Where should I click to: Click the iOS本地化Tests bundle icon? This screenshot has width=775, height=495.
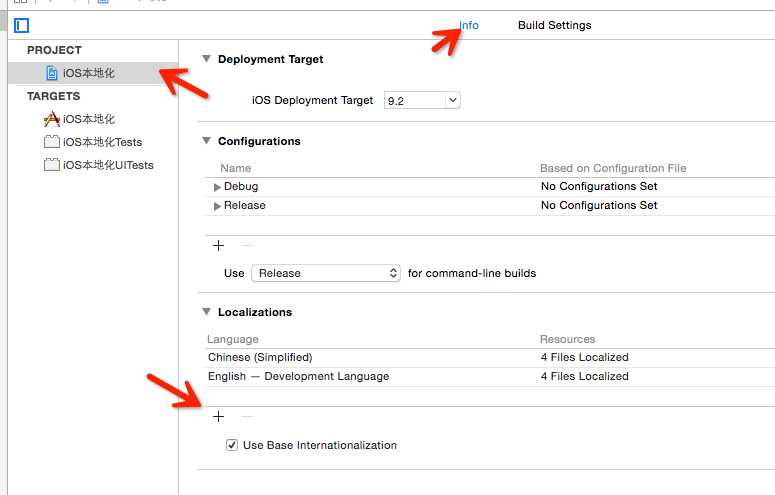pos(51,142)
